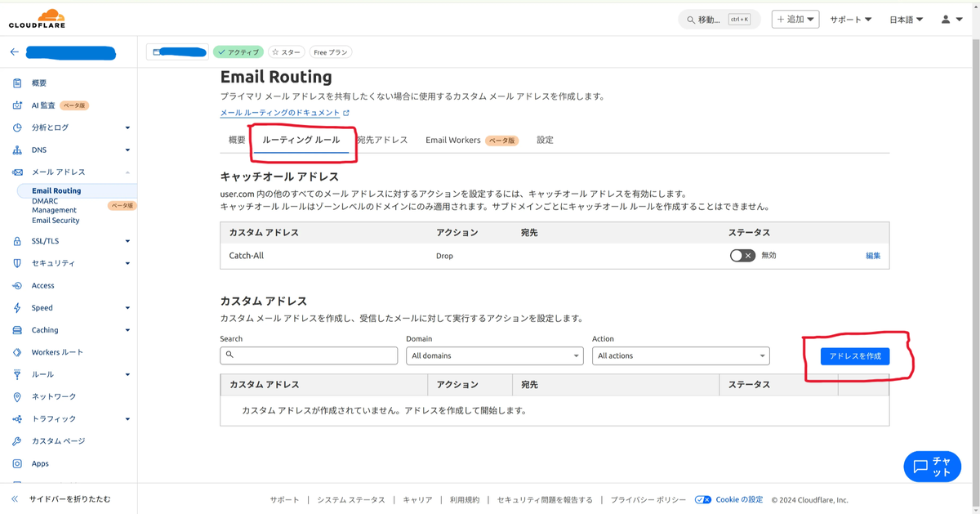Click the 移動 quick search box
This screenshot has height=514, width=980.
719,20
